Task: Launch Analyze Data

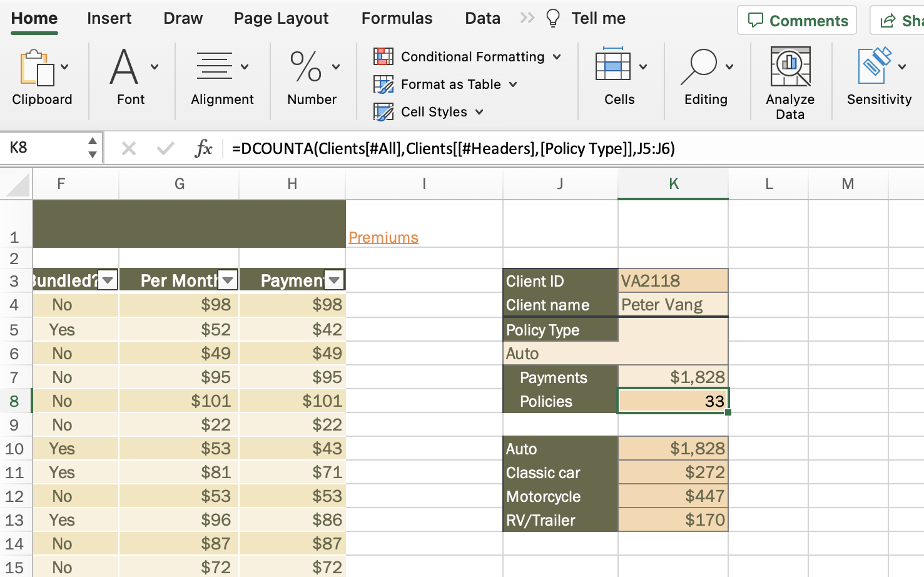Action: pos(790,84)
